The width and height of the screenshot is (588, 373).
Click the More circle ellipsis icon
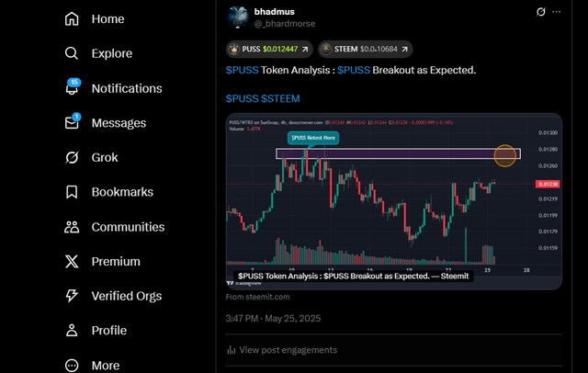pyautogui.click(x=72, y=365)
